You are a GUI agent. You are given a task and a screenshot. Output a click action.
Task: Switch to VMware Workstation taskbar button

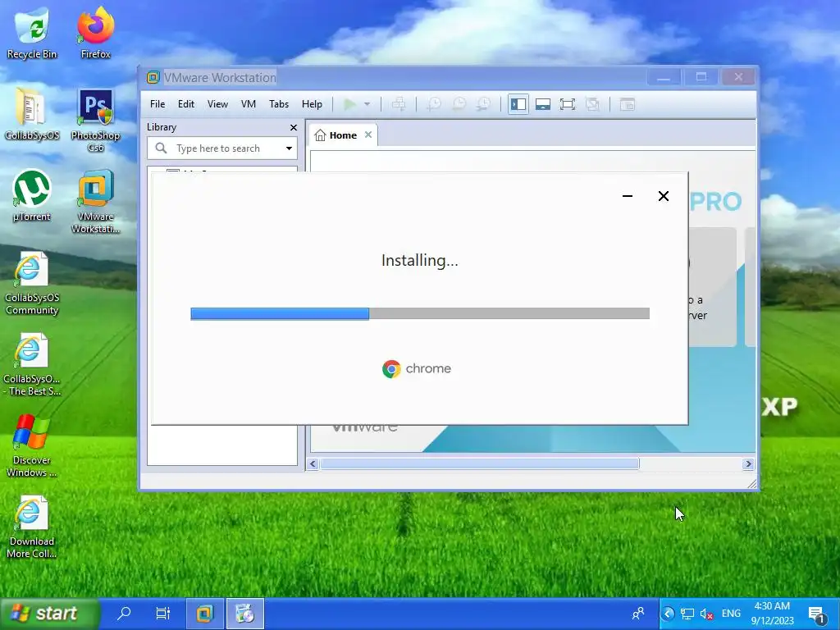point(204,614)
